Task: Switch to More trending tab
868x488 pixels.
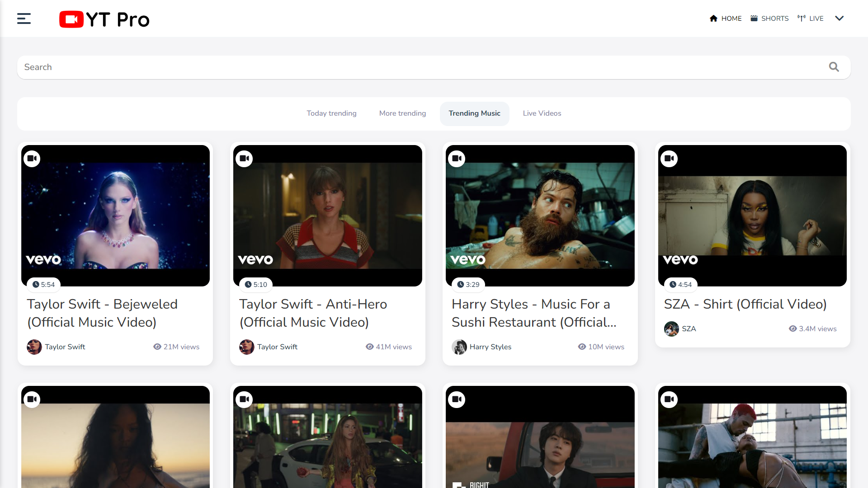Action: tap(402, 113)
